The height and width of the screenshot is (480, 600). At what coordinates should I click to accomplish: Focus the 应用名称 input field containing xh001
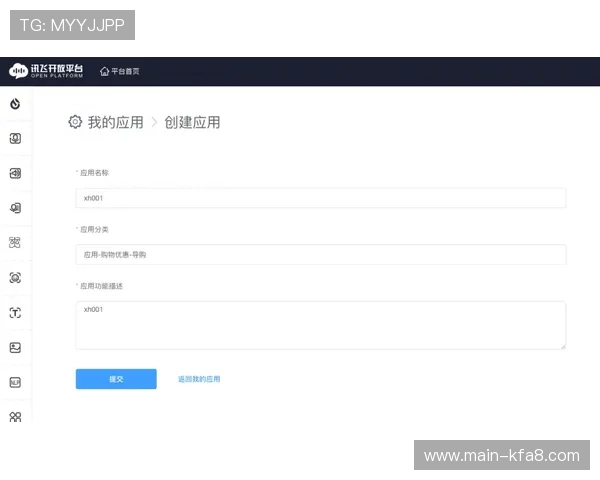point(321,198)
